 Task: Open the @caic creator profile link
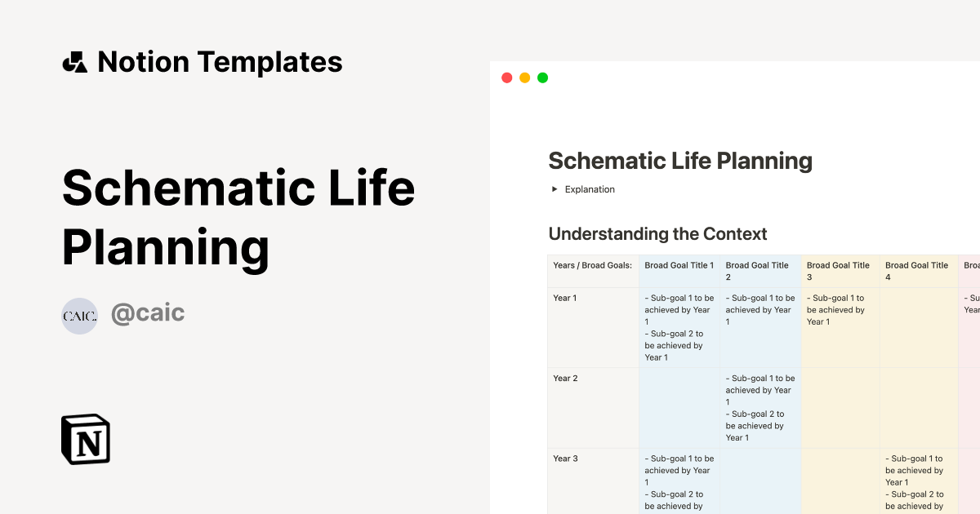pyautogui.click(x=148, y=312)
